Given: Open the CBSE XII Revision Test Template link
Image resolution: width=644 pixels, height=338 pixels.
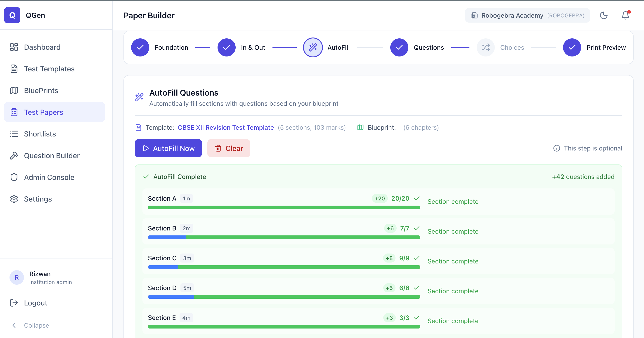Looking at the screenshot, I should (225, 127).
